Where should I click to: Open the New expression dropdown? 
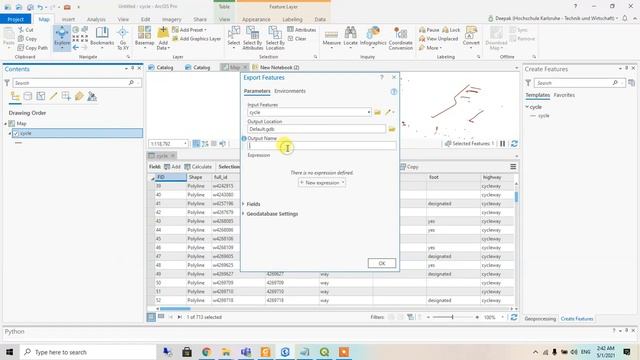pyautogui.click(x=322, y=183)
